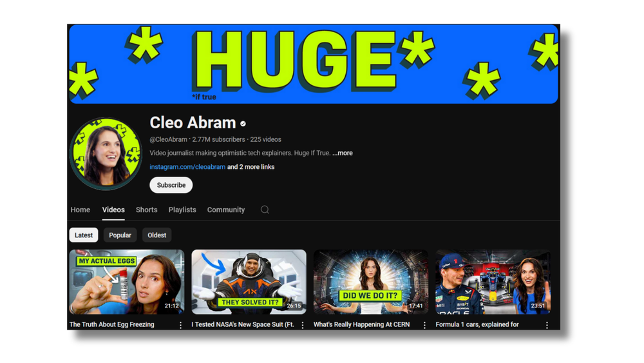Click title 'I Tested NASA's New Space Suit'
This screenshot has height=363, width=644.
click(243, 324)
